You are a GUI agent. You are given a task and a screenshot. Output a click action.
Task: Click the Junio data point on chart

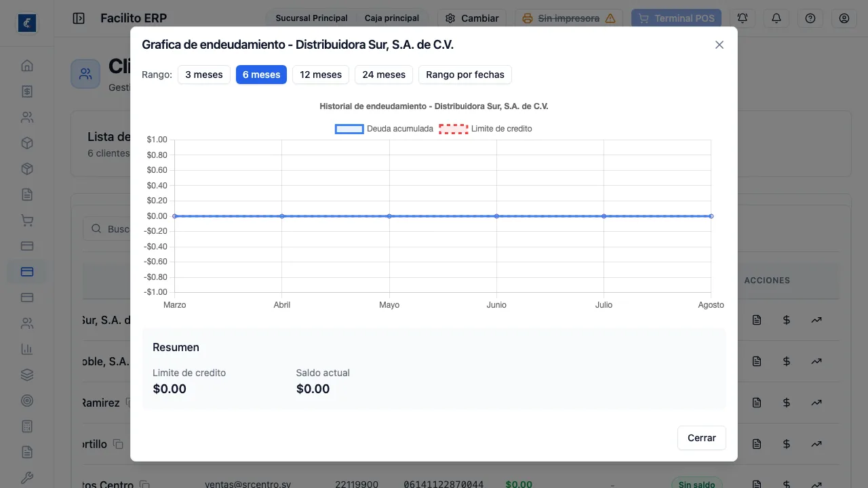pos(496,216)
